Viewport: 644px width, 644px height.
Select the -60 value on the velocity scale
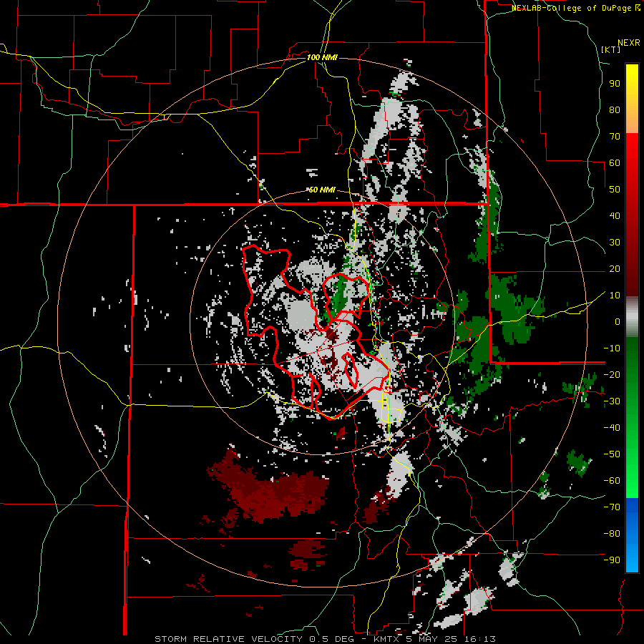[612, 481]
